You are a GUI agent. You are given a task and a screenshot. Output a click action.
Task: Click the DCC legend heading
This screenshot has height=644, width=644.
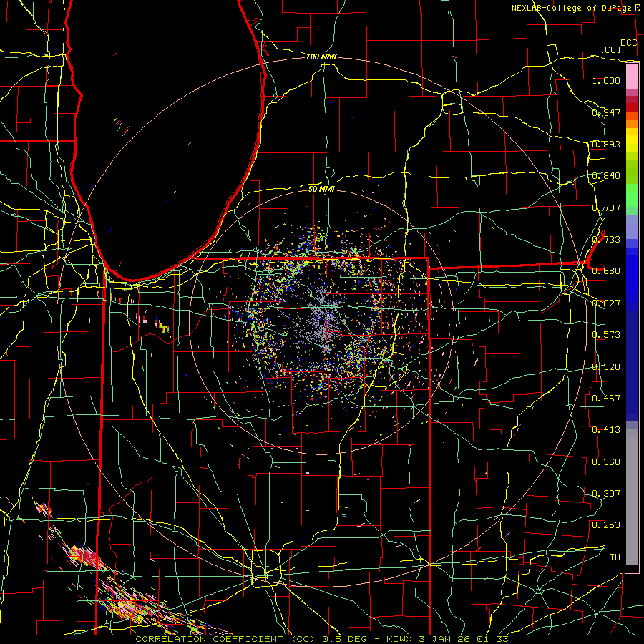coord(628,43)
